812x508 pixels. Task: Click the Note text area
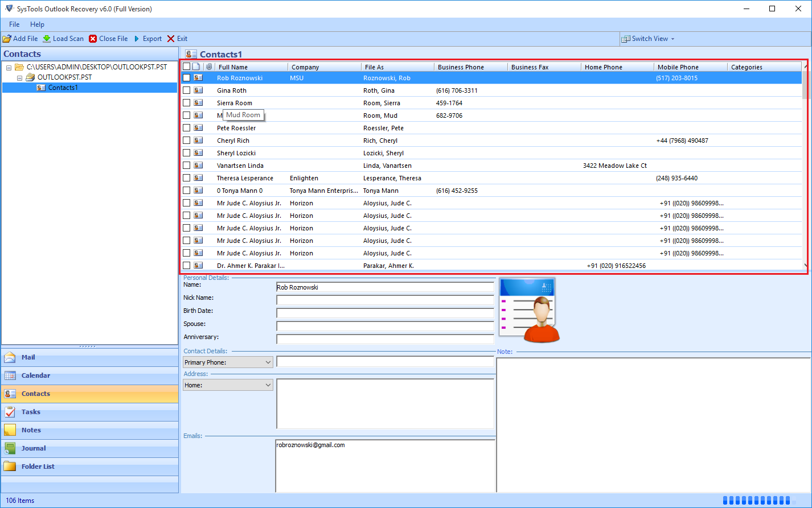[654, 425]
